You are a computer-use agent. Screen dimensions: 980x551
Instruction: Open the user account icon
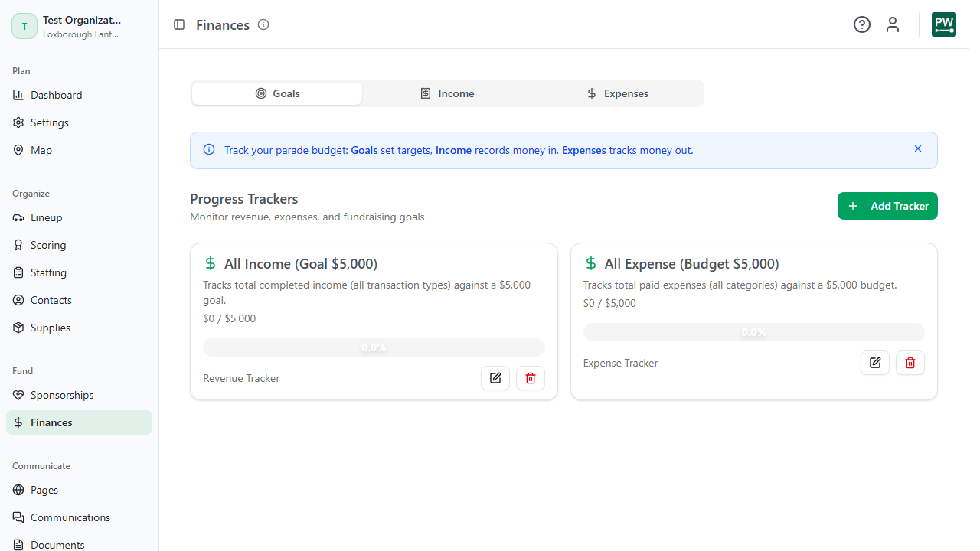pyautogui.click(x=893, y=24)
